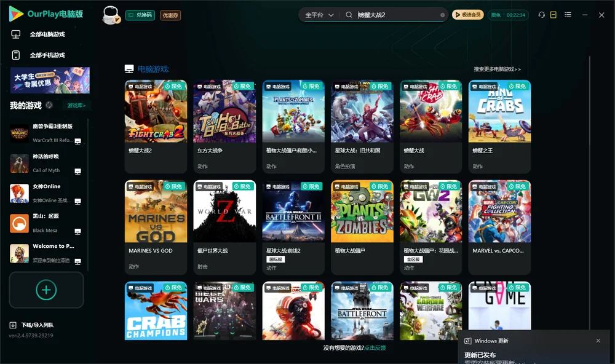The width and height of the screenshot is (615, 364).
Task: Open the 大学生专属优惠 banner
Action: pyautogui.click(x=50, y=80)
